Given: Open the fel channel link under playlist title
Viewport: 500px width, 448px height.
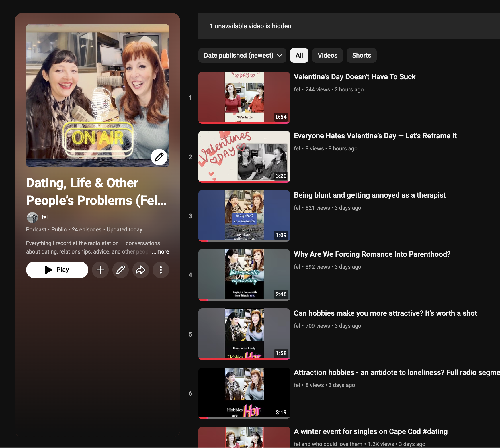Looking at the screenshot, I should [44, 217].
